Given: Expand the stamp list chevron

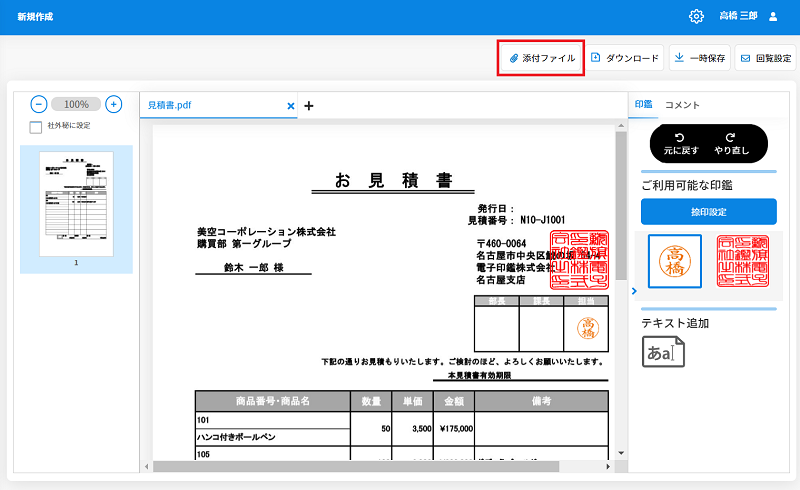Looking at the screenshot, I should [634, 291].
